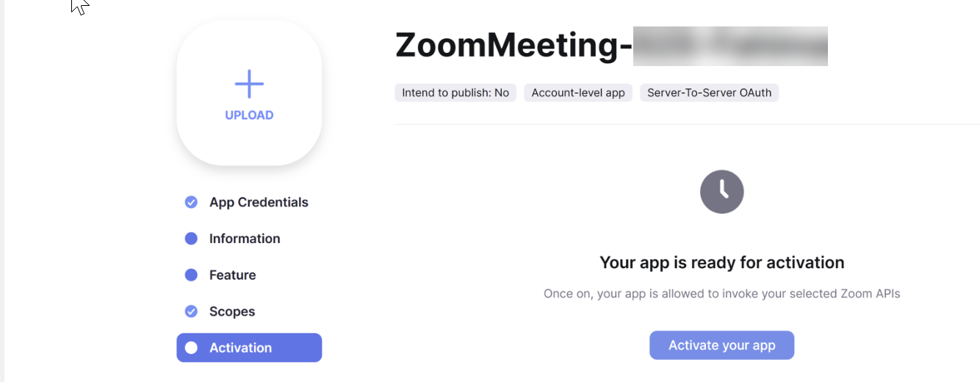Click the Feature step dot icon
The width and height of the screenshot is (980, 382).
pyautogui.click(x=191, y=275)
